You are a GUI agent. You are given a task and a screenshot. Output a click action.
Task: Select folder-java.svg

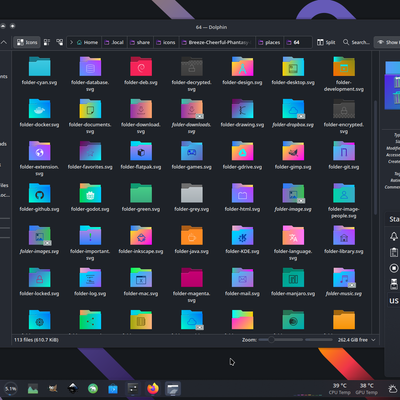point(191,240)
